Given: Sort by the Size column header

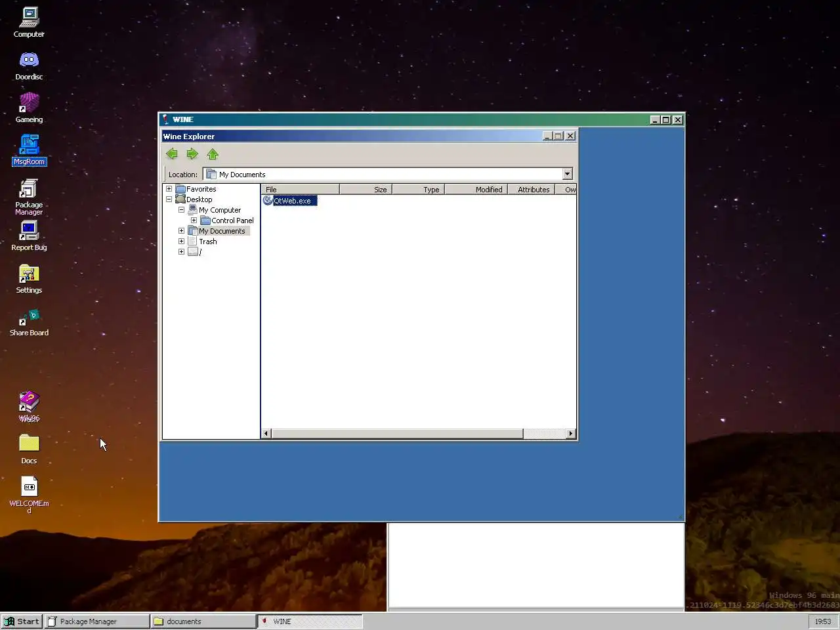Looking at the screenshot, I should pos(366,189).
